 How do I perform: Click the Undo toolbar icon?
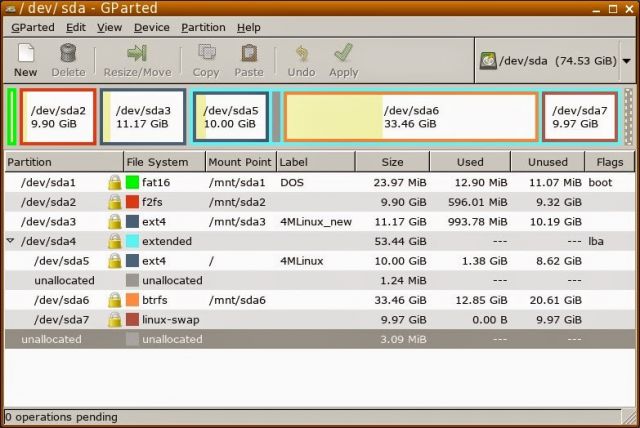[302, 53]
